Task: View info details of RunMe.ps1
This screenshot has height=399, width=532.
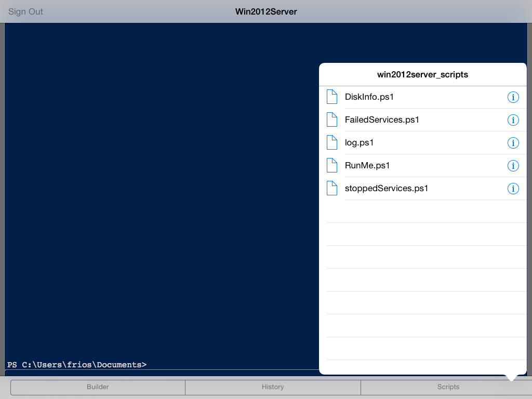Action: 513,166
